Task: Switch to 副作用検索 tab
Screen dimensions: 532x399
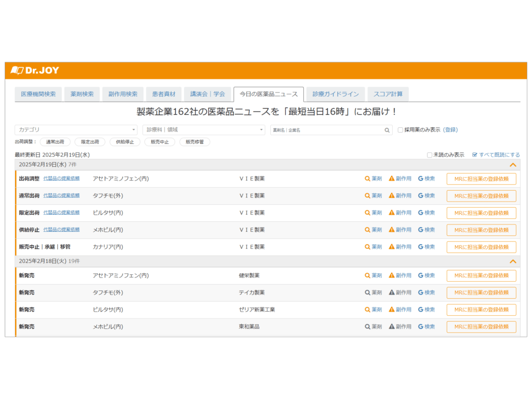Action: [x=123, y=94]
